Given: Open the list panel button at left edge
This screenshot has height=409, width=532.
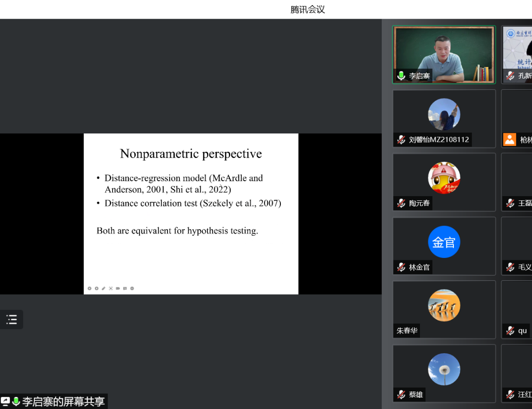Looking at the screenshot, I should pyautogui.click(x=12, y=319).
